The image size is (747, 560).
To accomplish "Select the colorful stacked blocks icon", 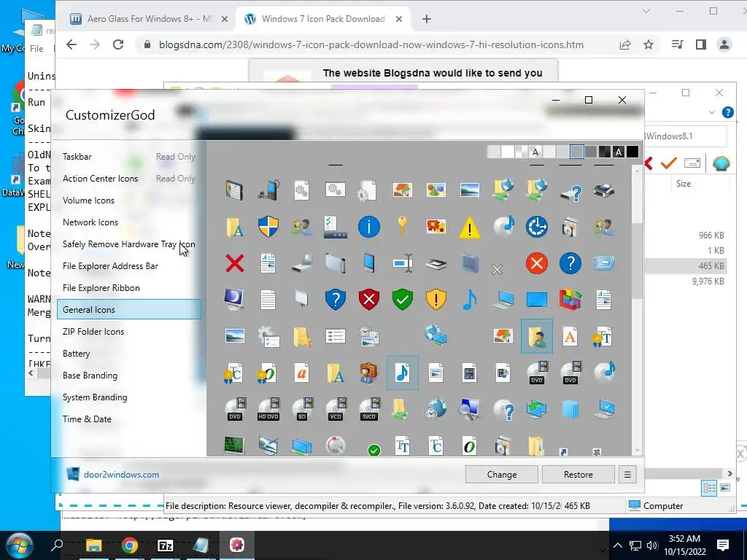I will coord(570,300).
